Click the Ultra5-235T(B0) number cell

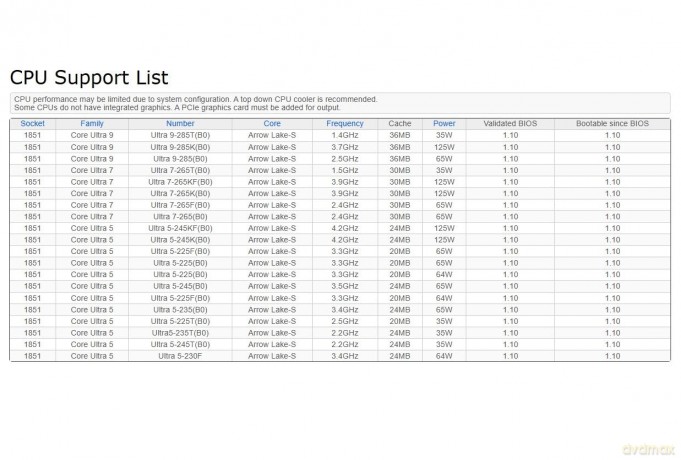click(180, 333)
